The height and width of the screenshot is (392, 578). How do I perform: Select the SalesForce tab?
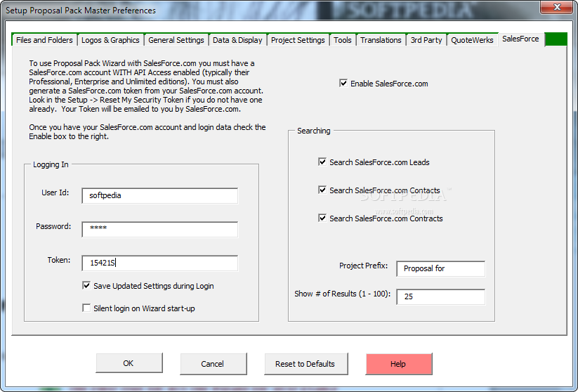click(520, 39)
